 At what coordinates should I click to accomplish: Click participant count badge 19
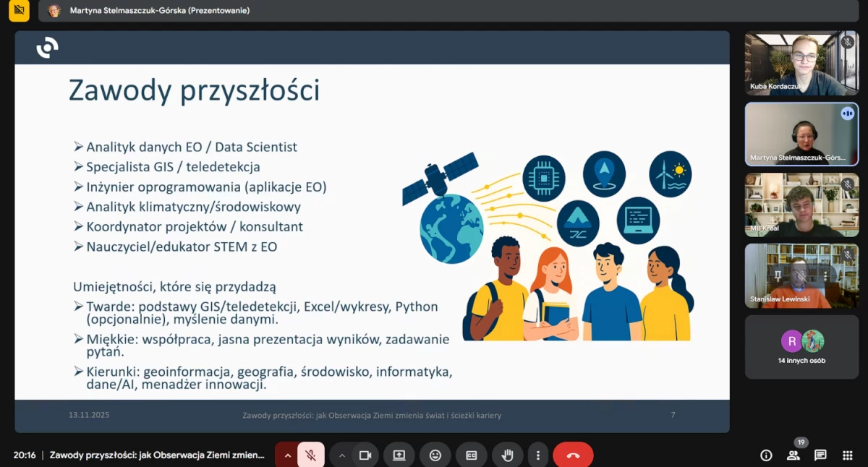(x=800, y=442)
